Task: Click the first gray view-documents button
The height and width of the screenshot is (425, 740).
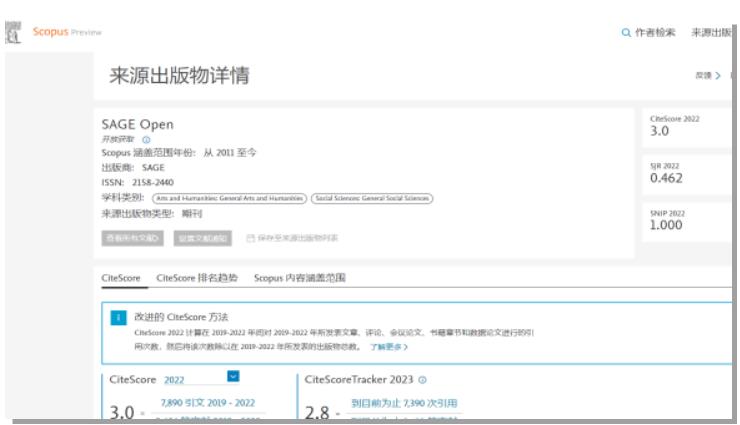Action: tap(133, 238)
